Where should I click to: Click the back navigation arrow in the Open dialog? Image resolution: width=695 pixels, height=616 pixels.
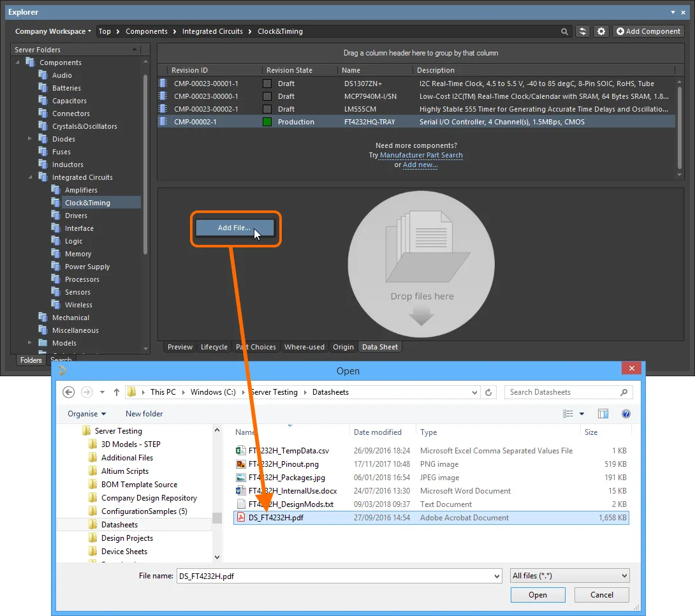tap(69, 392)
